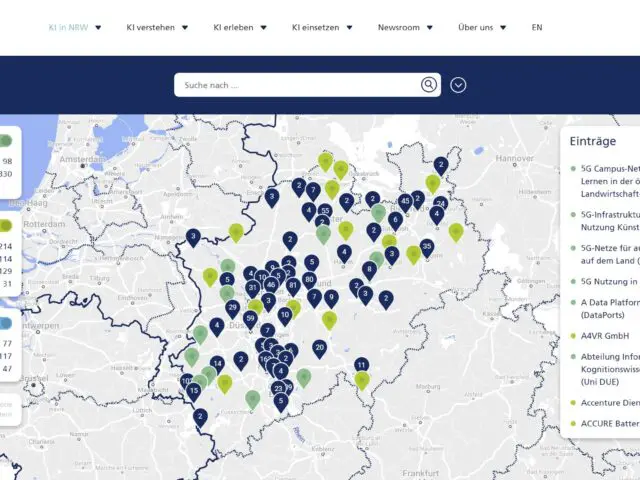Screen dimensions: 640x480
Task: Click the map cluster marker showing 81
Action: pos(293,285)
